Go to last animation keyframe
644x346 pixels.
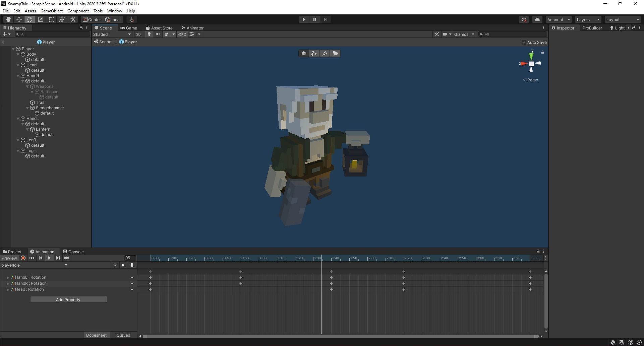pyautogui.click(x=67, y=258)
